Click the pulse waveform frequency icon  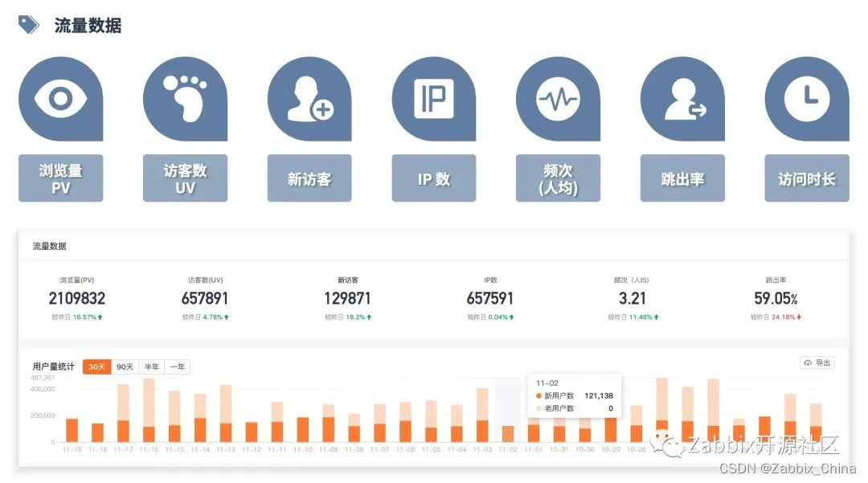558,99
